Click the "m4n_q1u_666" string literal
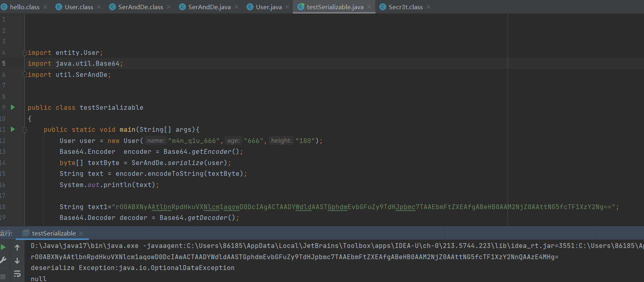 pyautogui.click(x=194, y=141)
